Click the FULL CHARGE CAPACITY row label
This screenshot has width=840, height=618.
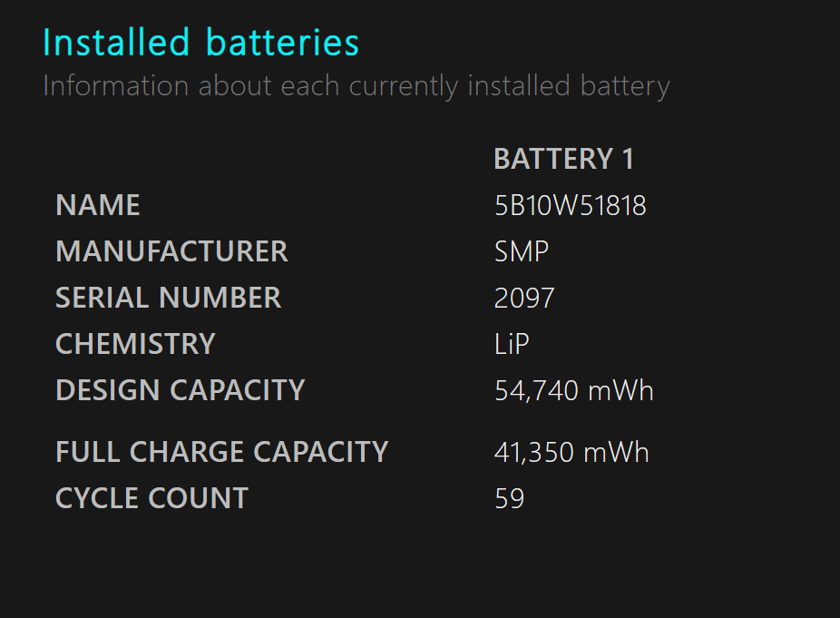pyautogui.click(x=221, y=452)
